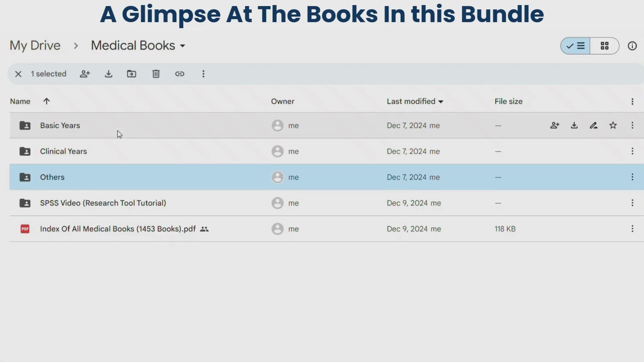
Task: Reverse the Name sort direction arrow
Action: 47,101
